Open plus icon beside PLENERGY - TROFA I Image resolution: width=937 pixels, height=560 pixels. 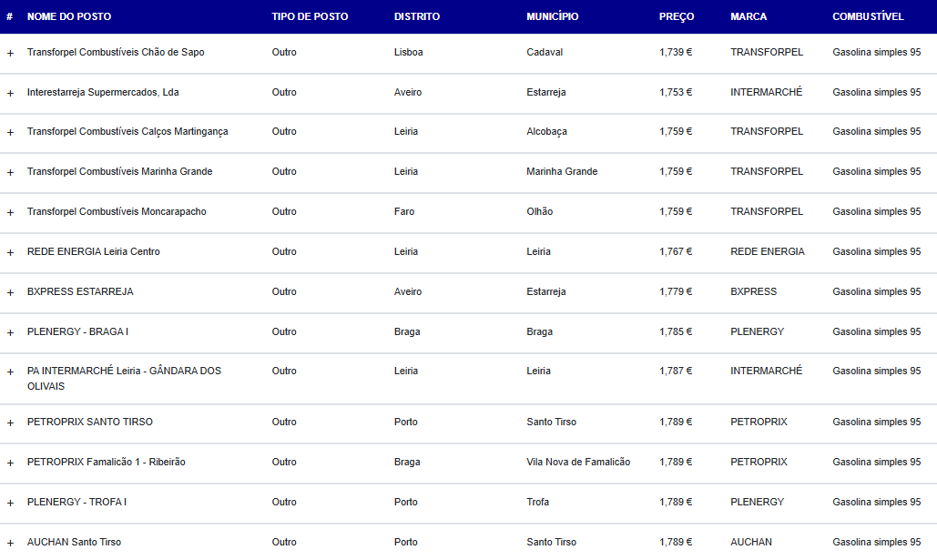point(10,504)
